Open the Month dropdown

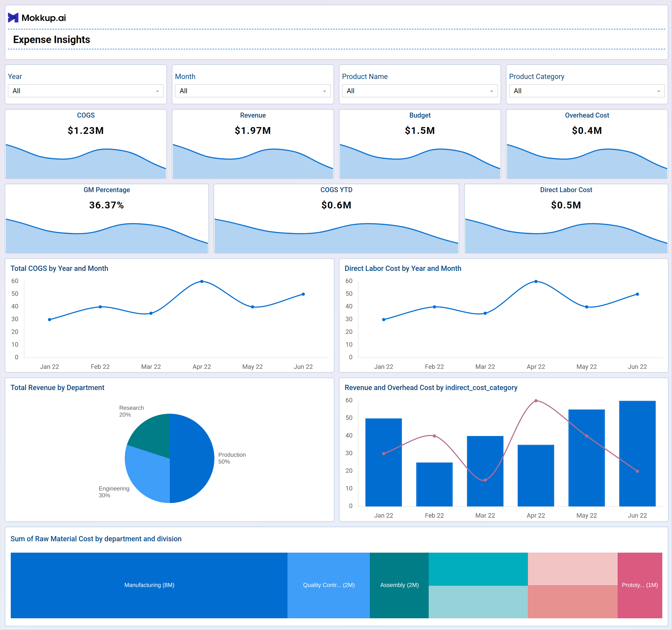pos(253,91)
